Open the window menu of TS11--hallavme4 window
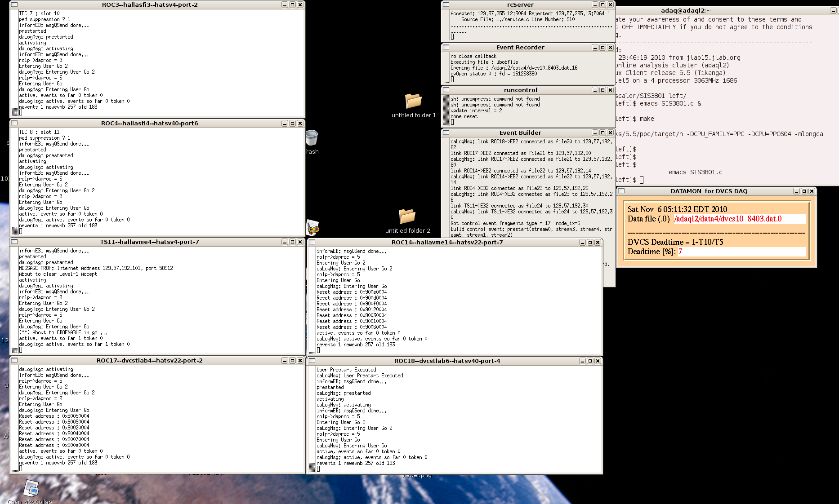Screen dimensions: 839x504 pos(14,242)
